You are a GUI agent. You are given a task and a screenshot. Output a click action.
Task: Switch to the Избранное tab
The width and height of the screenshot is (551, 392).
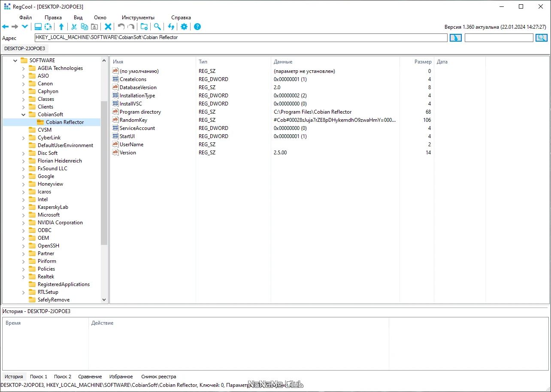[121, 377]
